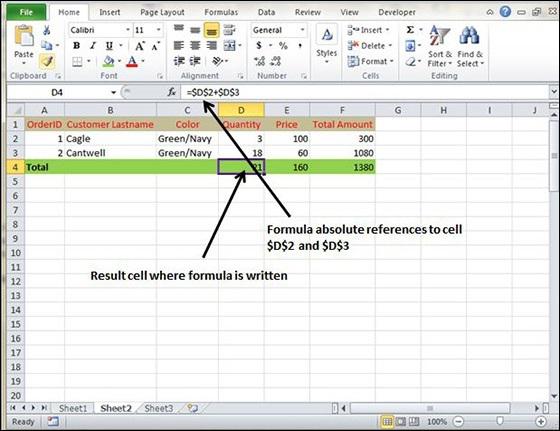560x431 pixels.
Task: Toggle Italic formatting
Action: pyautogui.click(x=93, y=46)
